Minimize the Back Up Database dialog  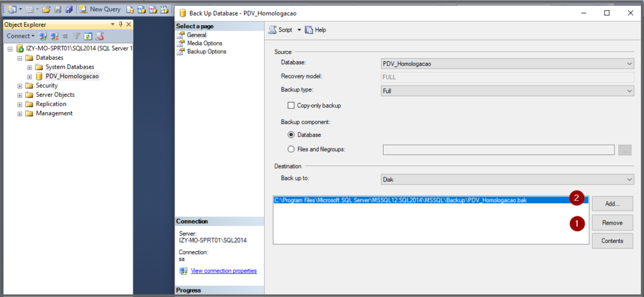[x=583, y=13]
